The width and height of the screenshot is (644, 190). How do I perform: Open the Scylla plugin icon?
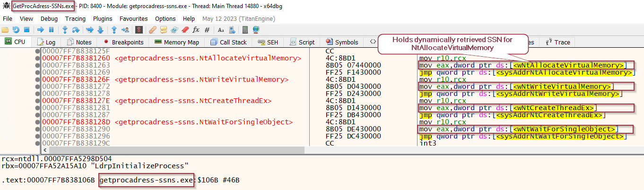coord(139,29)
